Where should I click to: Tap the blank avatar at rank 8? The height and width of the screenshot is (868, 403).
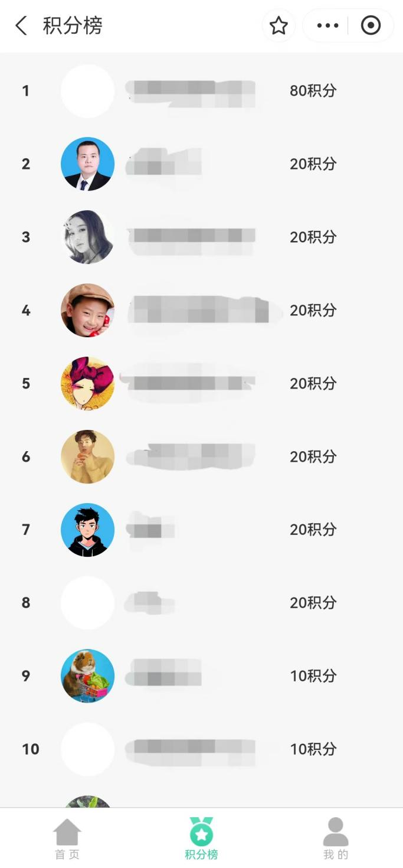point(87,603)
